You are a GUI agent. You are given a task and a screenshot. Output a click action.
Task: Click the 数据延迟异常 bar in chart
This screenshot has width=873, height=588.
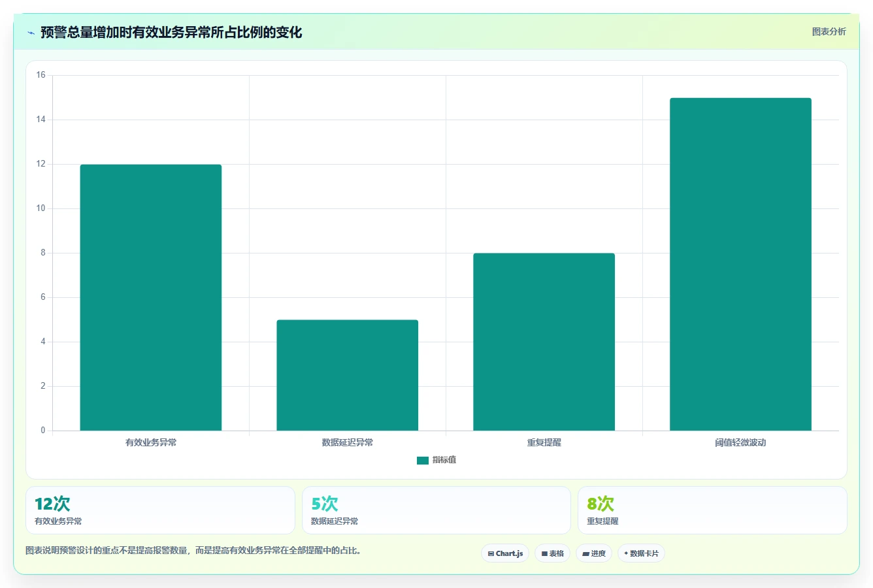(x=348, y=375)
